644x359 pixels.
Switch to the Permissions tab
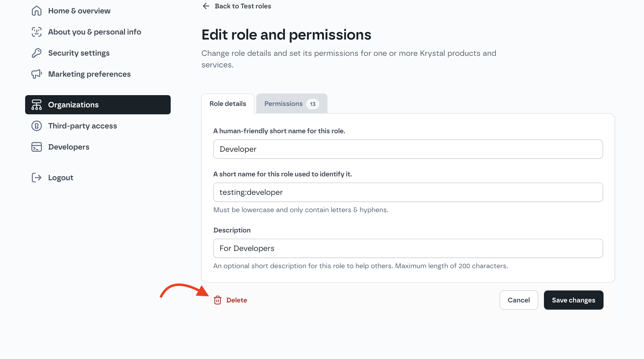292,104
